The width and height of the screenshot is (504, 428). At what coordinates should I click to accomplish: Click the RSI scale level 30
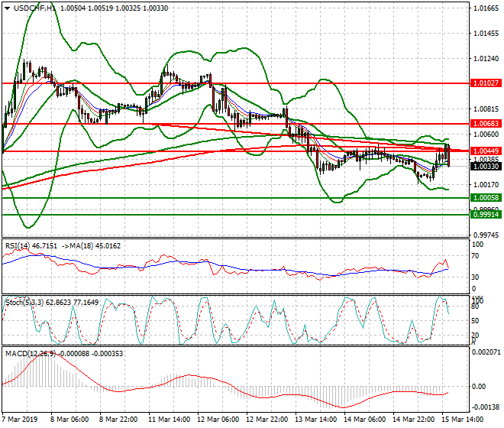[475, 277]
